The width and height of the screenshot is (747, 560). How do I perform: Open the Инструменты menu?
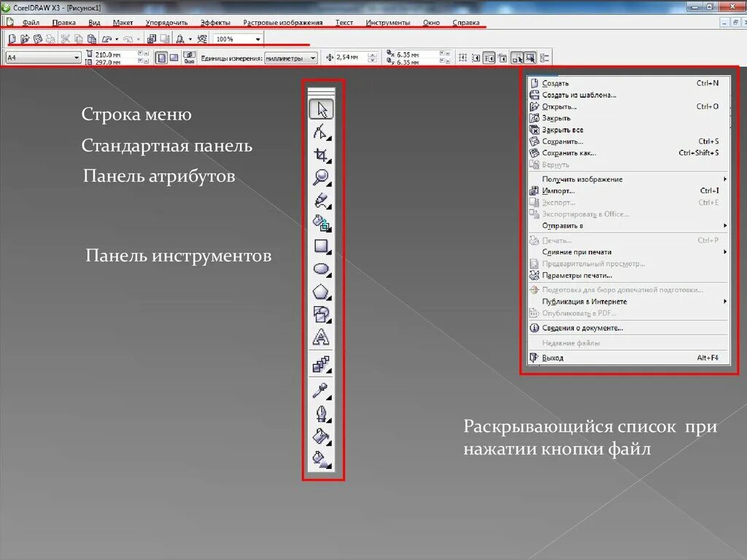coord(388,23)
